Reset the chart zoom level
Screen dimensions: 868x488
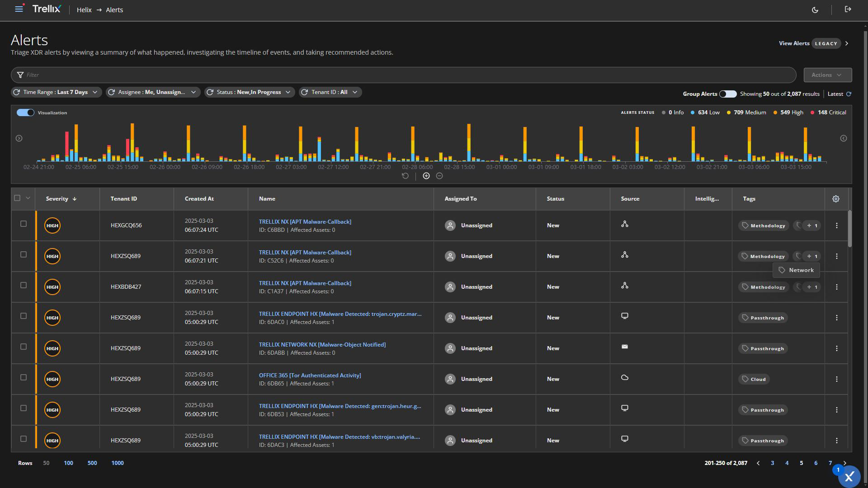[405, 176]
